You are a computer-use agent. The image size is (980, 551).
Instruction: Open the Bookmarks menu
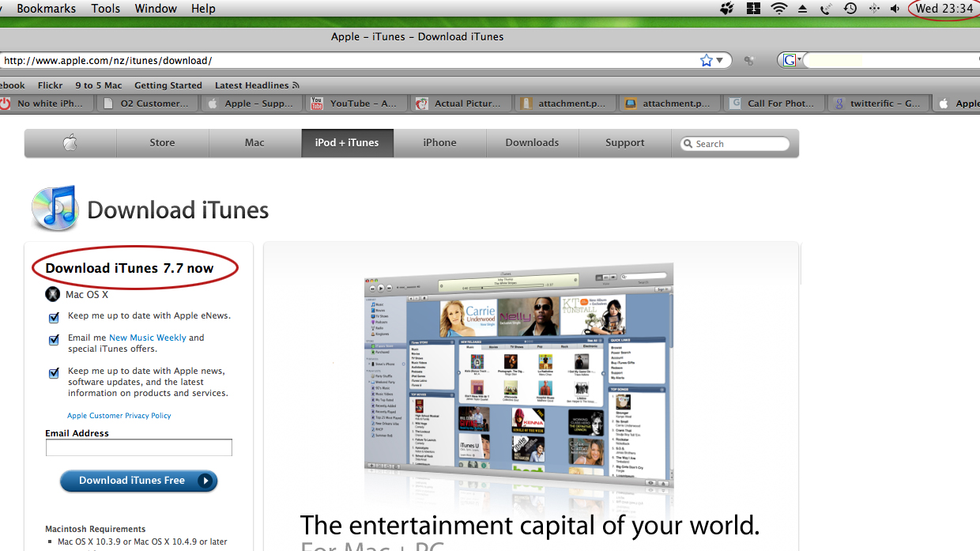click(x=46, y=9)
